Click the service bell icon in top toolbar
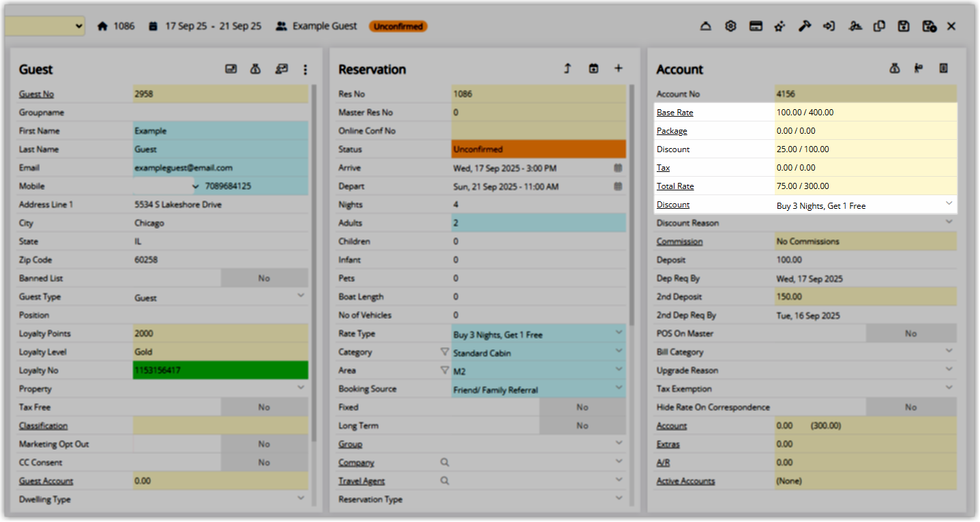 pyautogui.click(x=706, y=26)
